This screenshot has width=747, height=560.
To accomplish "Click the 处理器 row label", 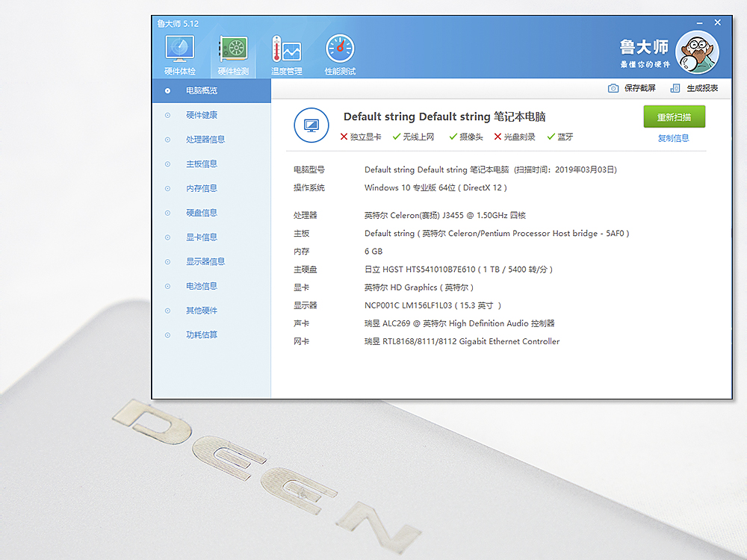I will point(306,215).
